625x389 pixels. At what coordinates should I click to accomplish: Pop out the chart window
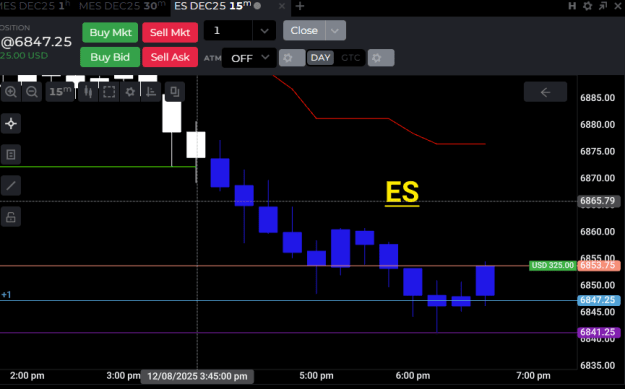click(603, 6)
